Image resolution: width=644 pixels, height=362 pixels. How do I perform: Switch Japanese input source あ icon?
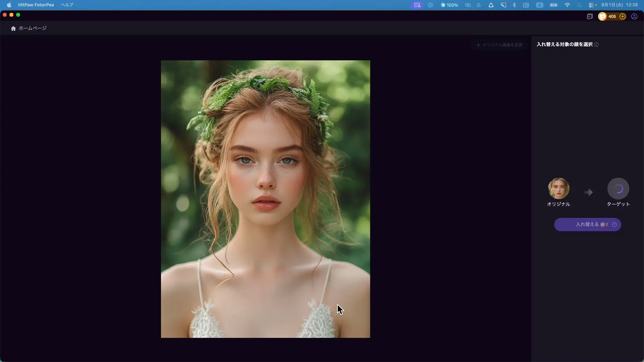point(539,5)
